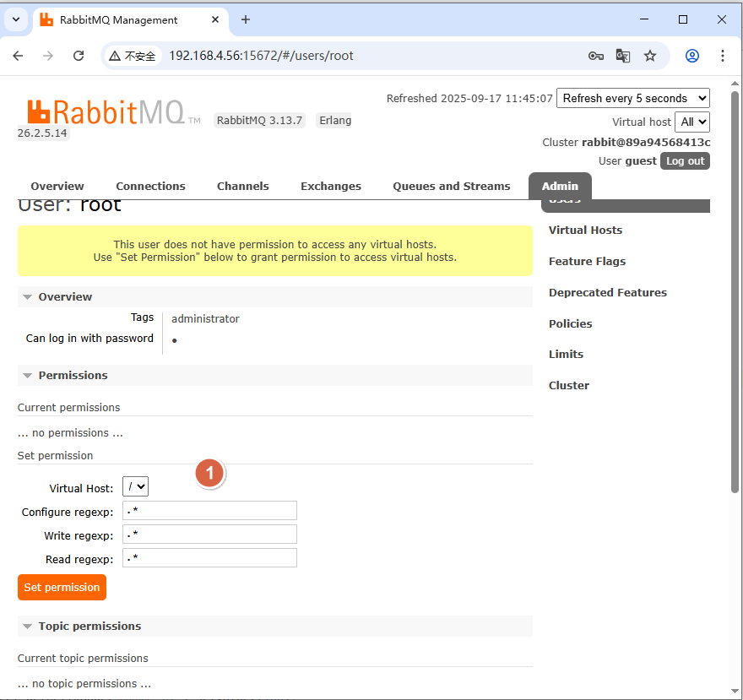Viewport: 743px width, 700px height.
Task: Choose virtual host in Set permission dropdown
Action: (135, 486)
